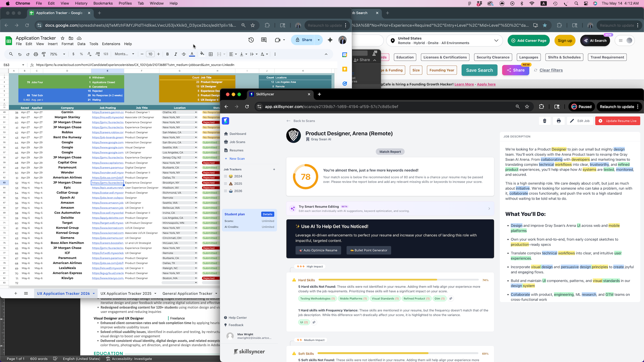Screen dimensions: 644x362
Task: Click the Add Career Page button
Action: tap(529, 40)
